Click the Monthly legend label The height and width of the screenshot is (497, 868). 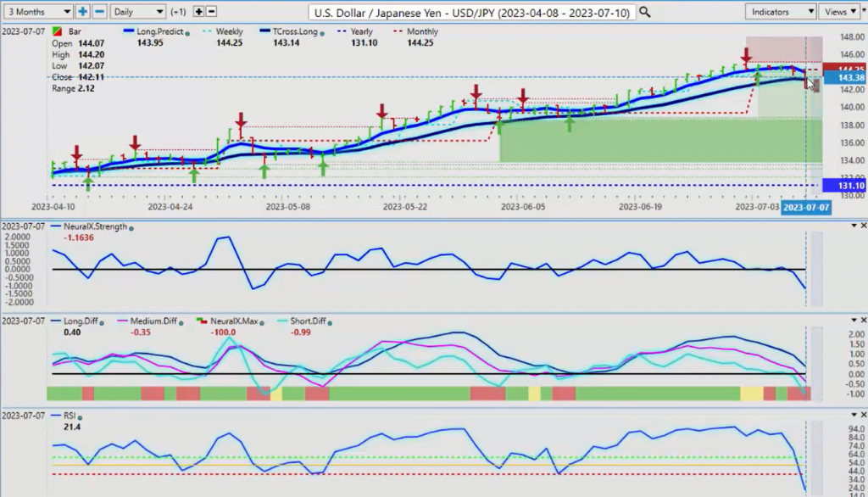[421, 32]
